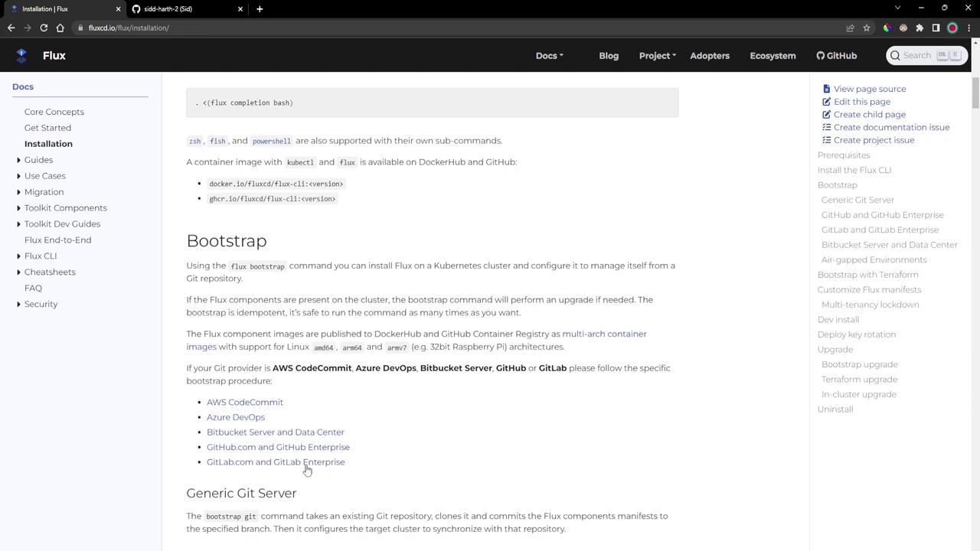This screenshot has height=551, width=980.
Task: Open the Blog page from the navbar
Action: tap(609, 55)
